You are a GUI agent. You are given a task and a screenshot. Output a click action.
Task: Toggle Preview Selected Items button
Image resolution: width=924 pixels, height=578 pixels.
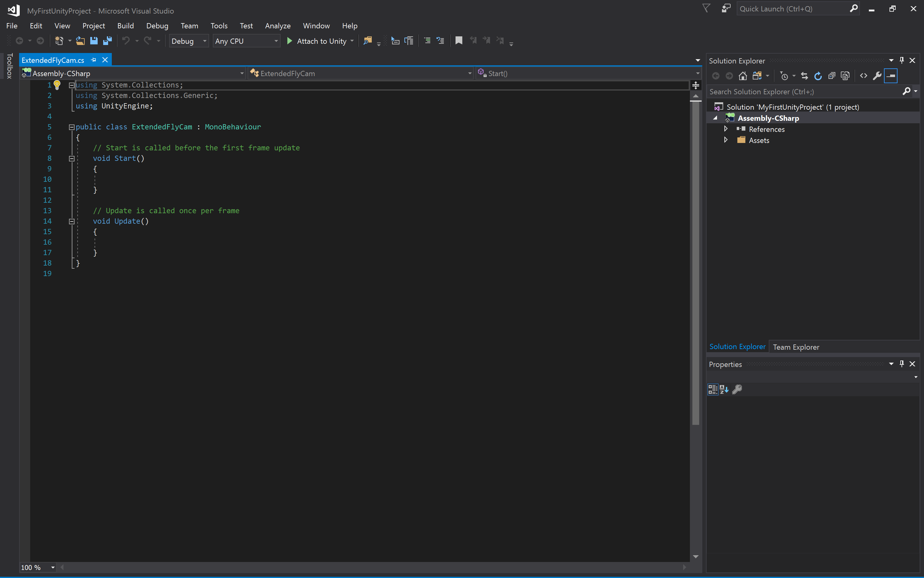tap(890, 76)
